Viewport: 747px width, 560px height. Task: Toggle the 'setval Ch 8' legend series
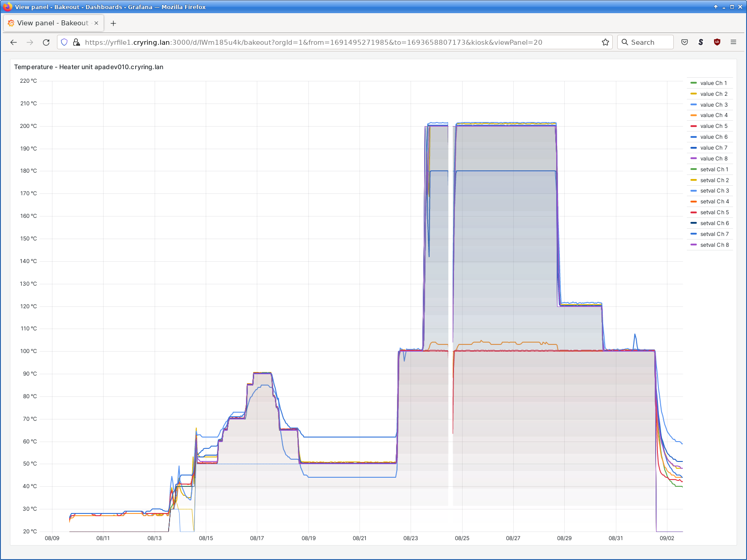pos(714,245)
